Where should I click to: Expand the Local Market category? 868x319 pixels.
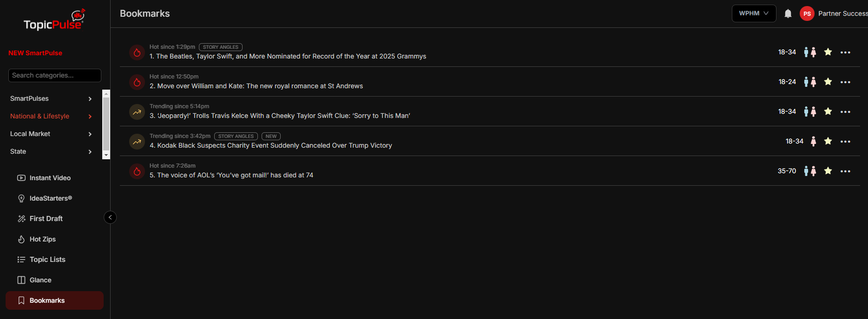click(51, 134)
